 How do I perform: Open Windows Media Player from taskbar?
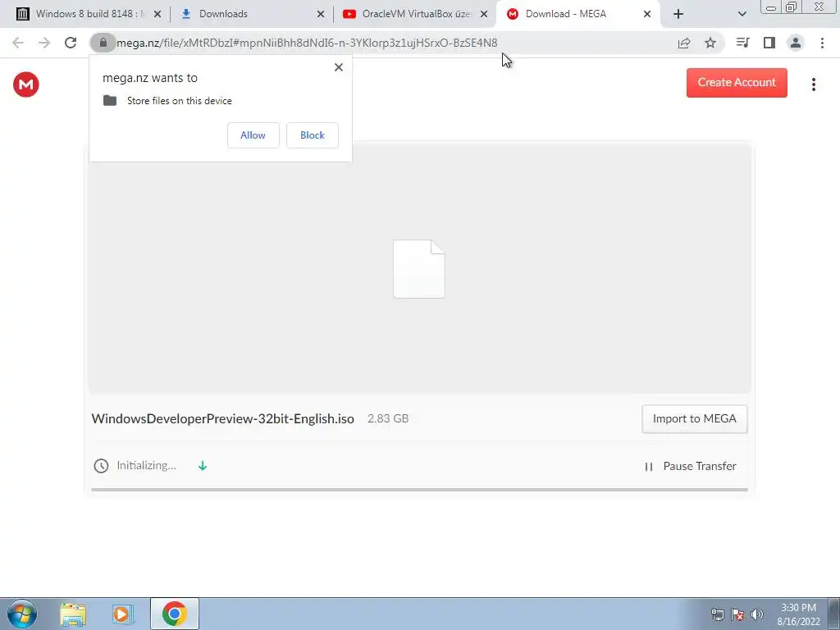122,614
